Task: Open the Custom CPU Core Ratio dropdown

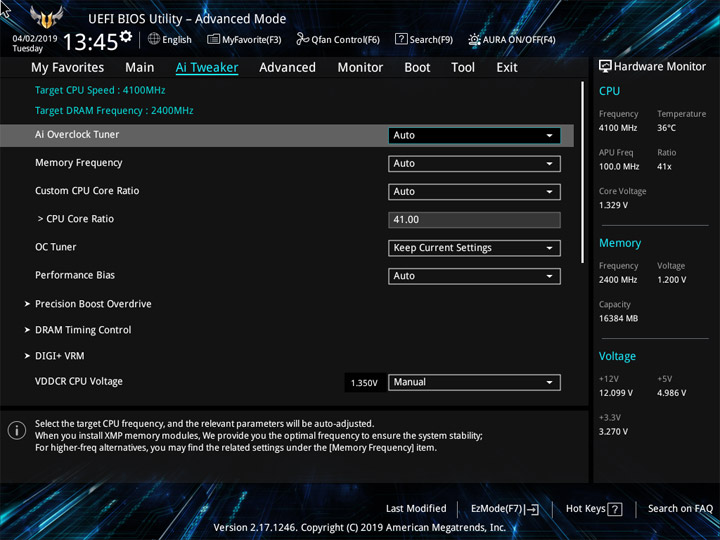Action: pyautogui.click(x=474, y=192)
